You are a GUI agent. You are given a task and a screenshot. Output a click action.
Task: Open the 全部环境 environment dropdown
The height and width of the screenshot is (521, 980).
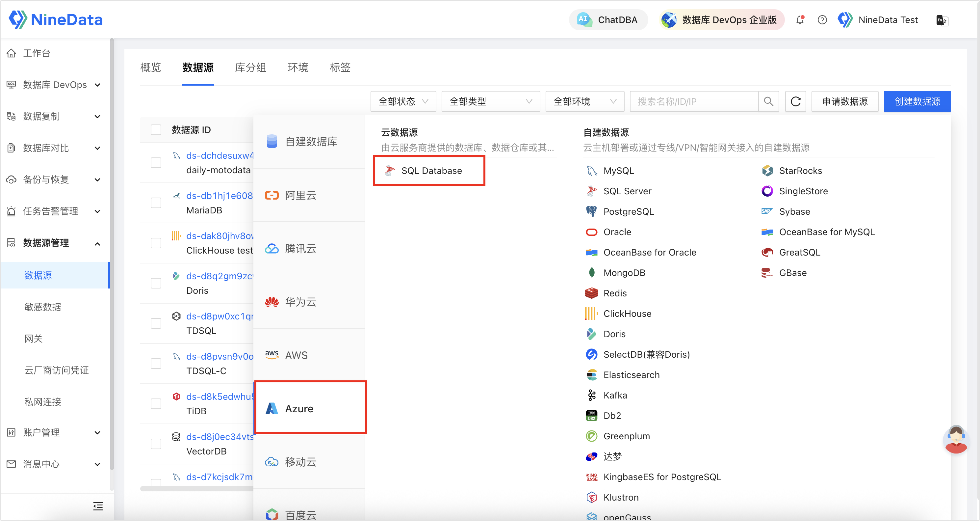click(x=585, y=101)
